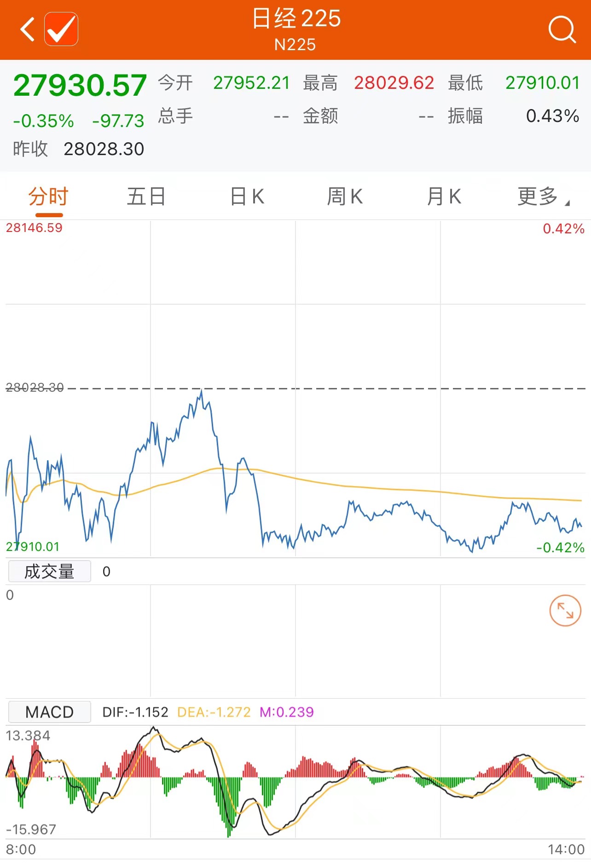Open the 日K chart tab

(x=247, y=197)
